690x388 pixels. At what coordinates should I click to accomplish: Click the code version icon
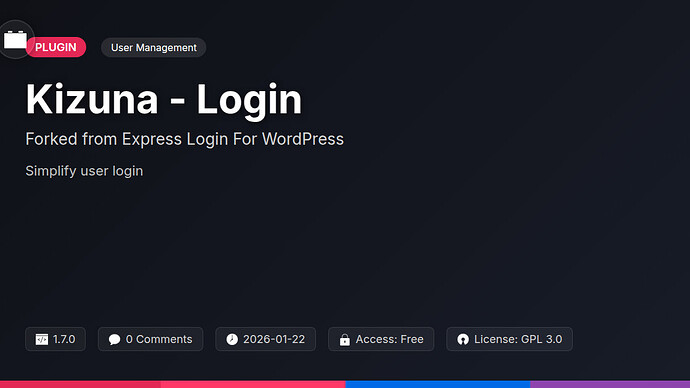42,339
